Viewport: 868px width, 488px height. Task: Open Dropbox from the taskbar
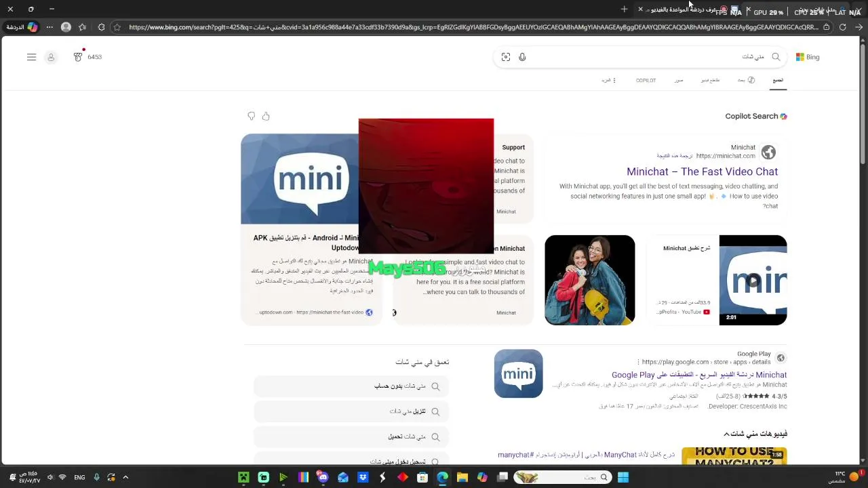[363, 477]
